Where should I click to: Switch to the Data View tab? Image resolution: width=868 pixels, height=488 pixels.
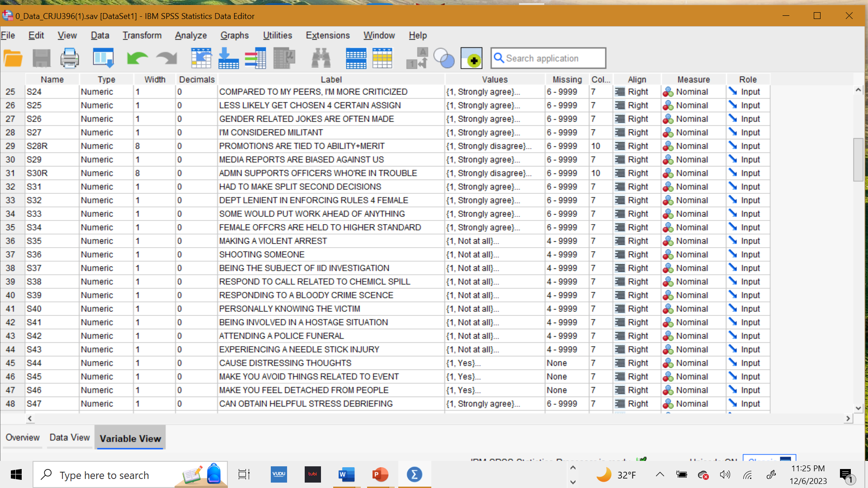click(70, 437)
